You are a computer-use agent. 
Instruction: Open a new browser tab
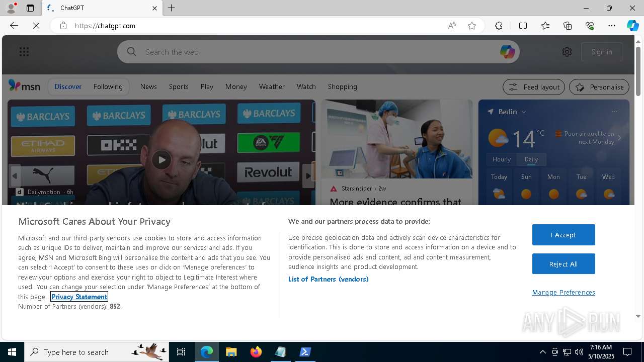(x=172, y=8)
